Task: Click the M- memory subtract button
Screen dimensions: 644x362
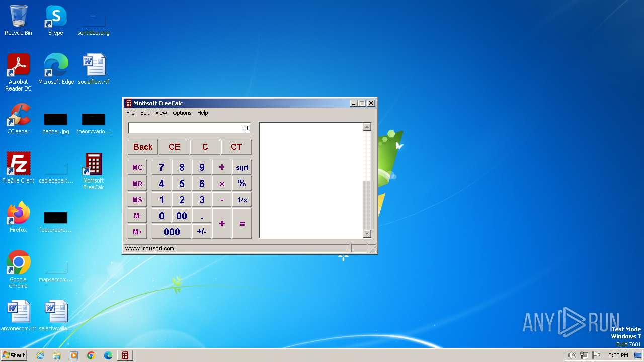Action: pos(137,216)
